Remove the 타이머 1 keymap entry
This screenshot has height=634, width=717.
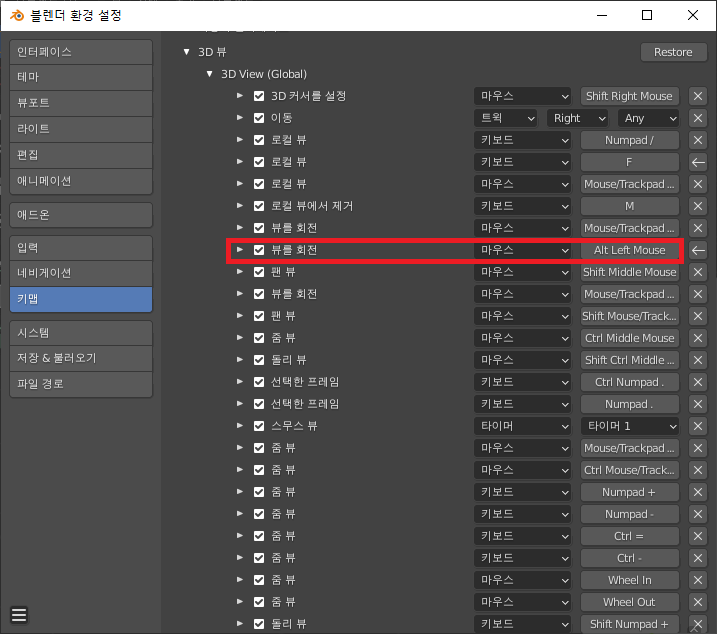click(698, 426)
